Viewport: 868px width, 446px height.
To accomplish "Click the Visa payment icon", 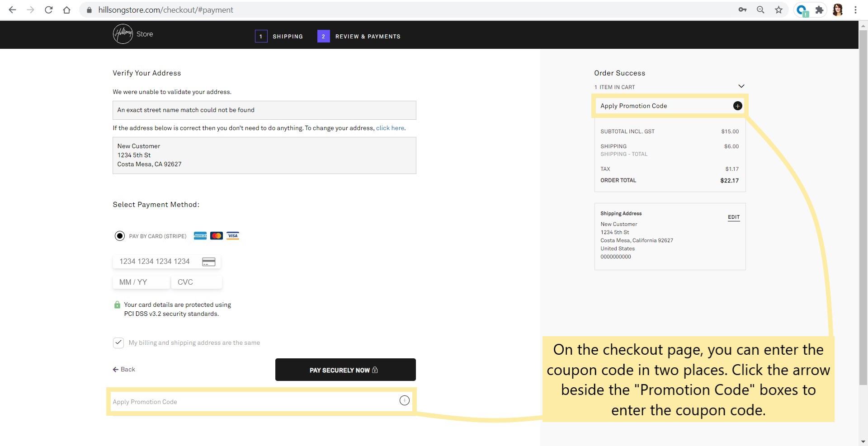I will pos(233,235).
